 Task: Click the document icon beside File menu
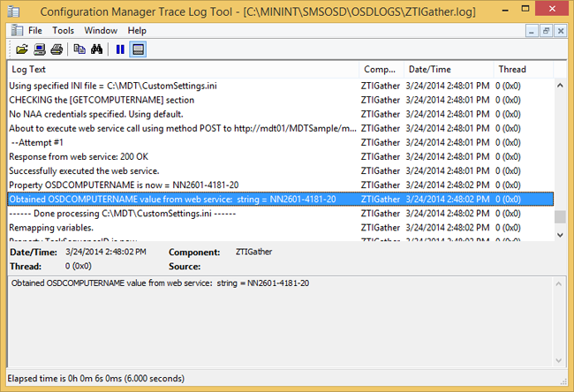[14, 30]
